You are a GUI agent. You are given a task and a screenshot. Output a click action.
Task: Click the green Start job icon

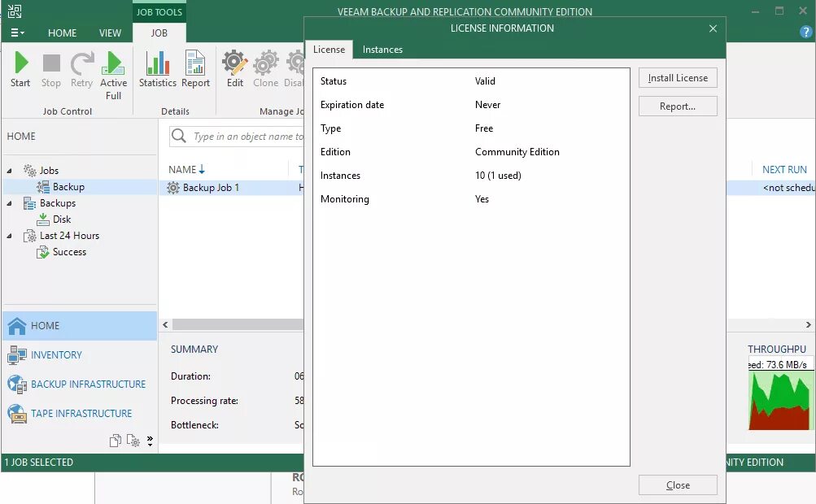click(x=21, y=63)
